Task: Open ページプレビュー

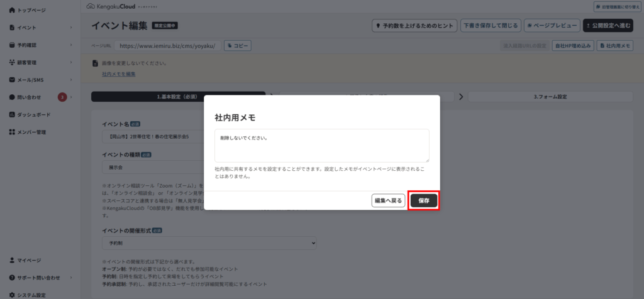Action: 552,25
